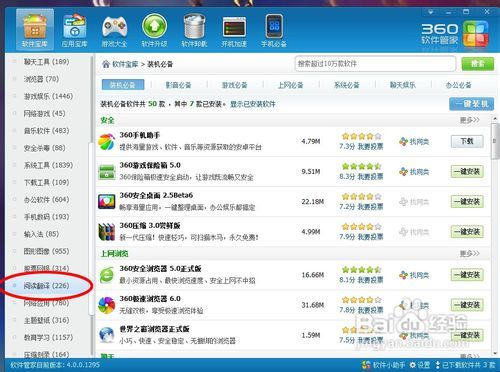Viewport: 500px width, 372px height.
Task: Open the 游戏大全 gamepad icon
Action: coord(114,30)
